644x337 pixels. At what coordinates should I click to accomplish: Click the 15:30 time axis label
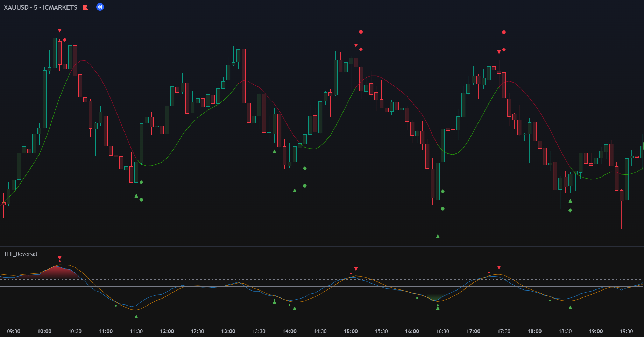point(381,331)
